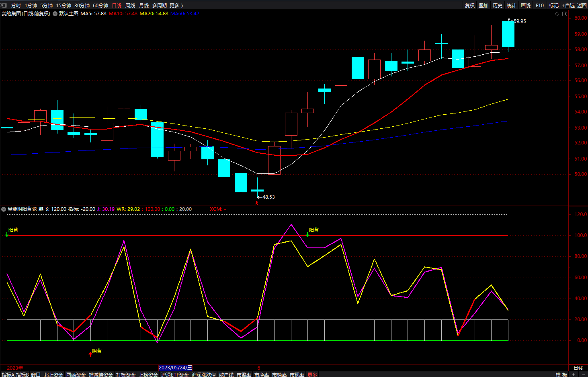The height and width of the screenshot is (377, 588).
Task: Select the 指标A tab
Action: coord(8,375)
